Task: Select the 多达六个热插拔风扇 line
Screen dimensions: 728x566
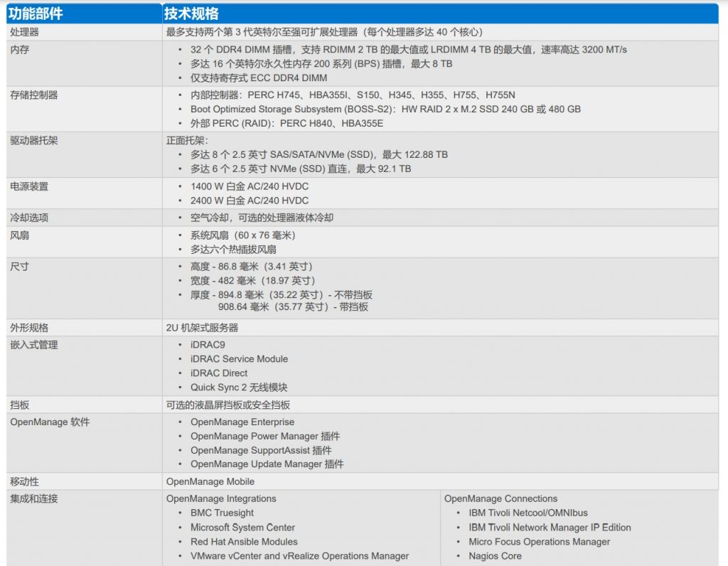Action: [233, 250]
